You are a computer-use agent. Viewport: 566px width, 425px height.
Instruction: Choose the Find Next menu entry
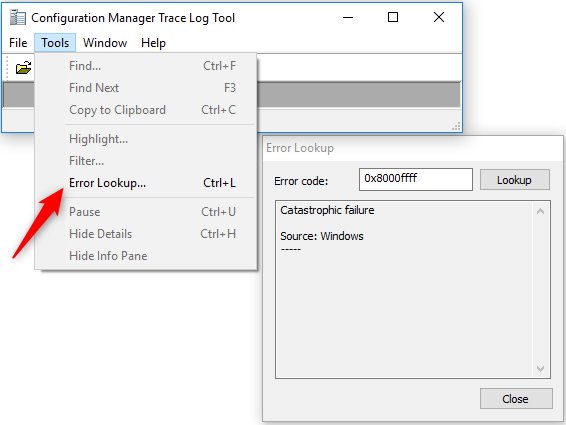(x=146, y=88)
